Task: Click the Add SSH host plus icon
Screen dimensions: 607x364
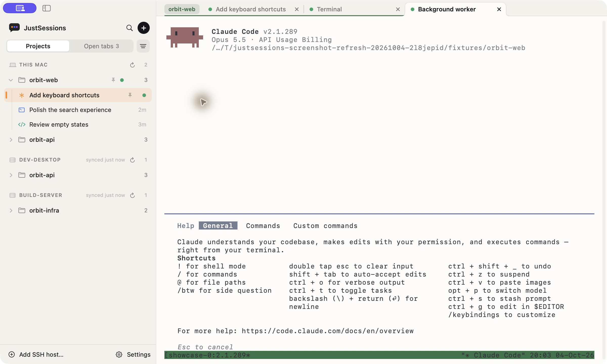Action: (x=12, y=354)
